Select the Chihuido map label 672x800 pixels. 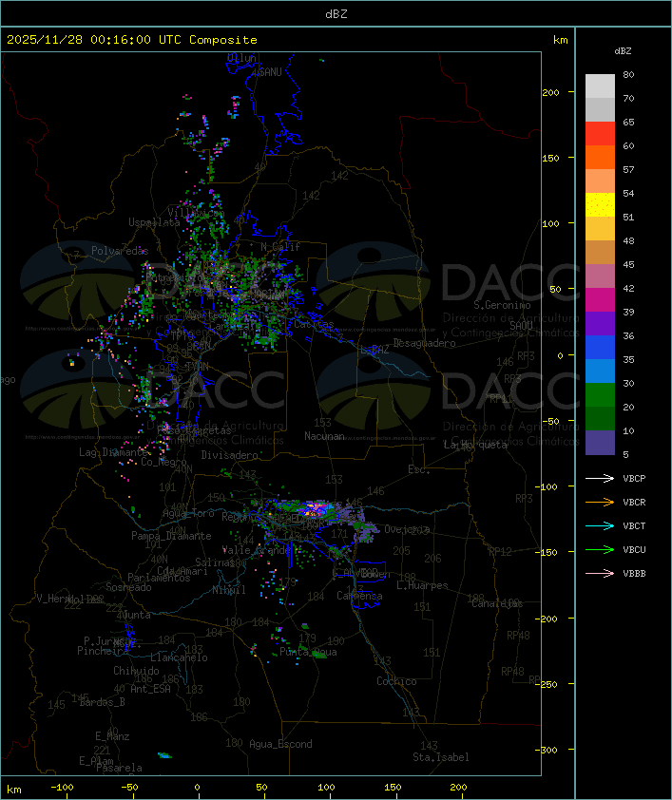pyautogui.click(x=136, y=671)
